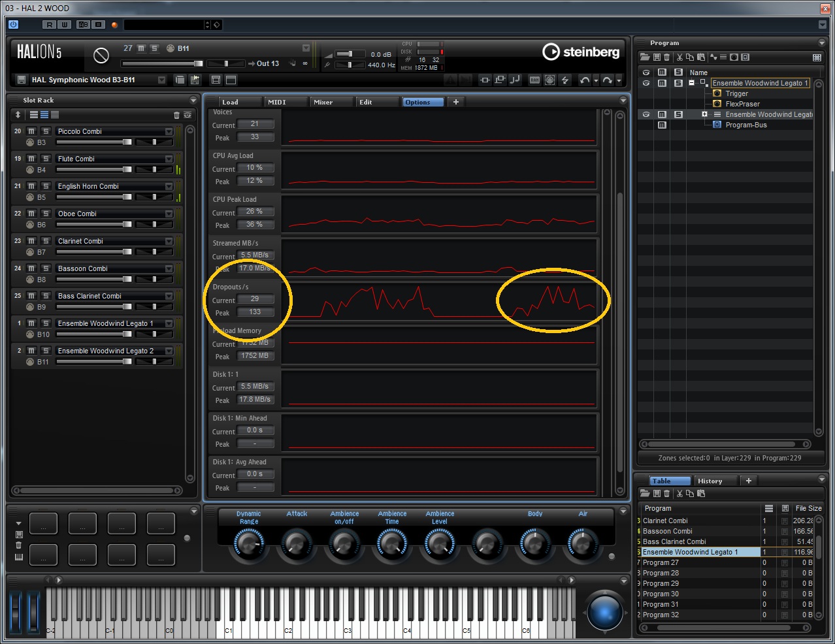The height and width of the screenshot is (644, 835).
Task: Click the folder icon in the Table panel toolbar
Action: click(x=644, y=494)
